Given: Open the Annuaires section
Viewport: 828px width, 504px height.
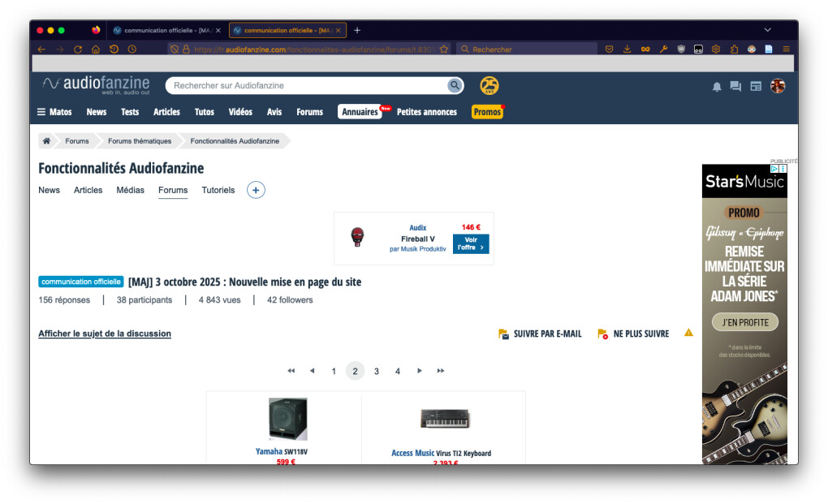Looking at the screenshot, I should pos(360,112).
